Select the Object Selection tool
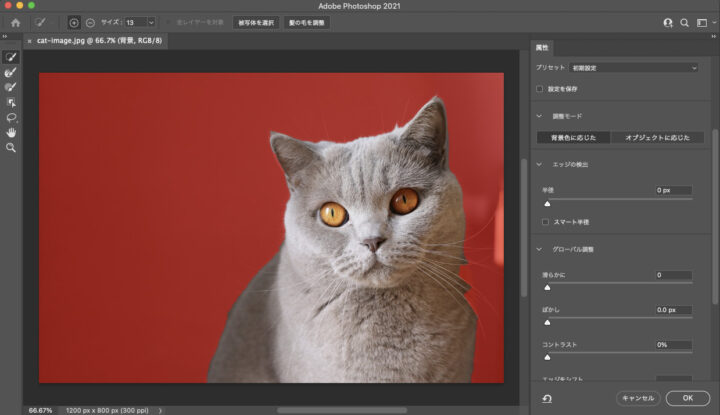Screen dimensions: 720x415 coord(11,102)
